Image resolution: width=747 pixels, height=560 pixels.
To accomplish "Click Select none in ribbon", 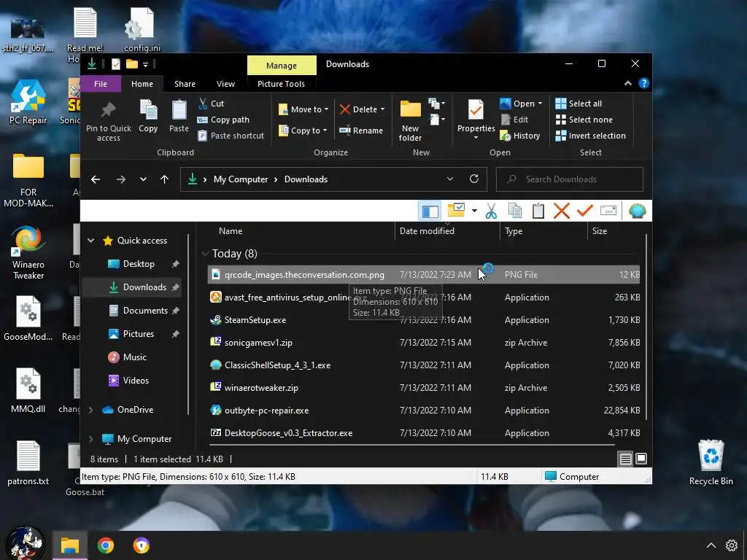I will tap(584, 120).
